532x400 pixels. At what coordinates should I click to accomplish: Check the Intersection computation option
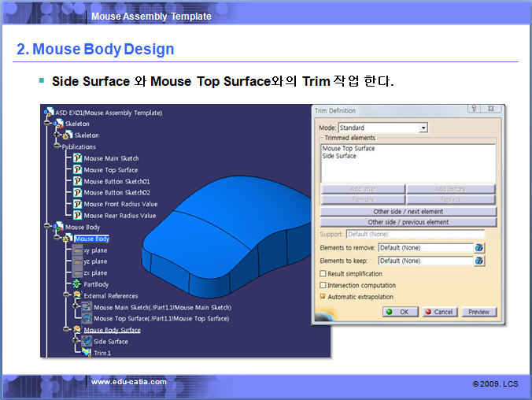click(323, 285)
